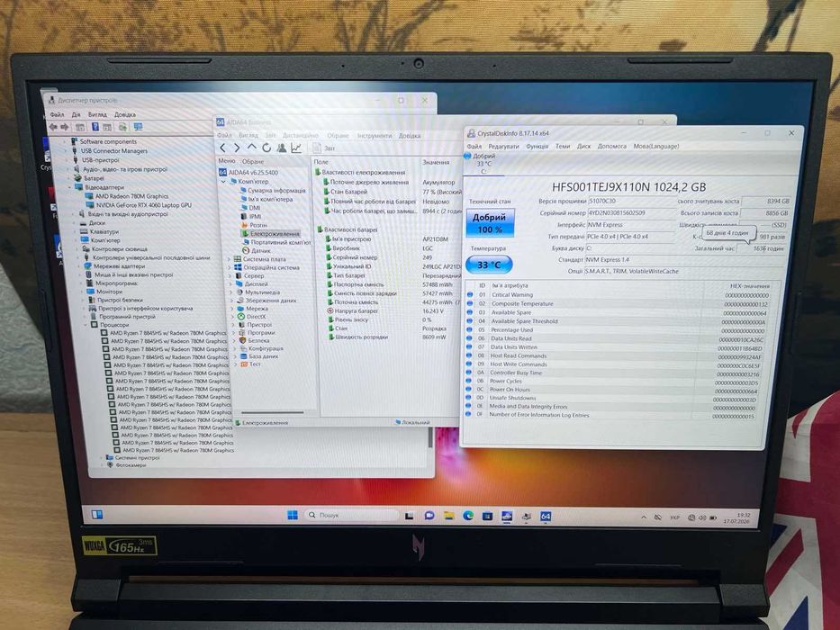Expand the Диски node in Device Manager
The image size is (840, 630).
tap(74, 223)
